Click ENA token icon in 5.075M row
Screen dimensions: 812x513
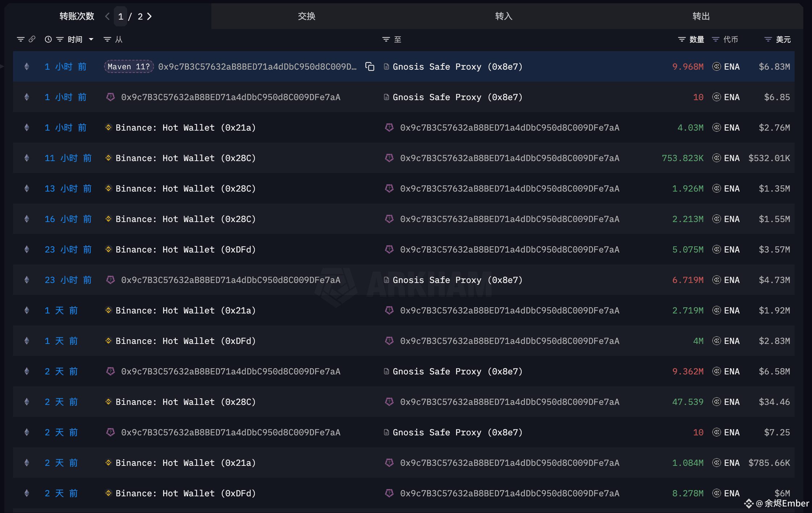pos(717,249)
